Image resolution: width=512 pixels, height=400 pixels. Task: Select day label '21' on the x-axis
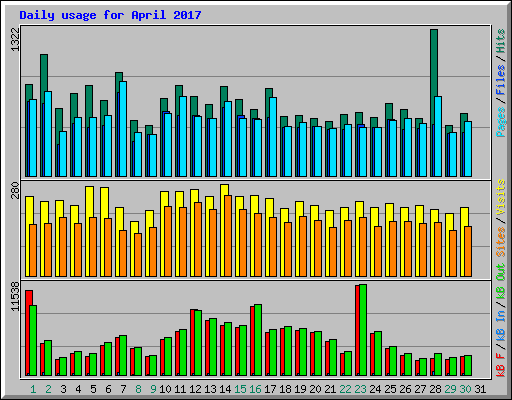330,389
